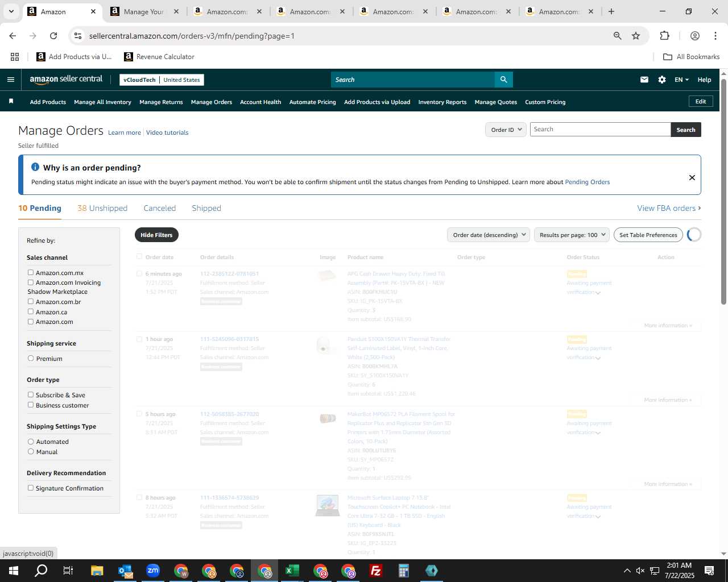The width and height of the screenshot is (728, 582).
Task: Open the messages envelope icon
Action: (x=644, y=80)
